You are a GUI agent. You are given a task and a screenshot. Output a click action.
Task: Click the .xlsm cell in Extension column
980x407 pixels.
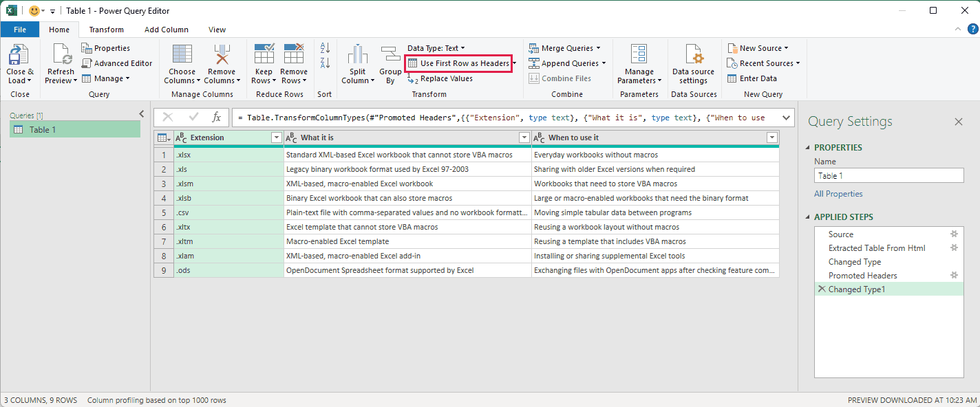(228, 184)
